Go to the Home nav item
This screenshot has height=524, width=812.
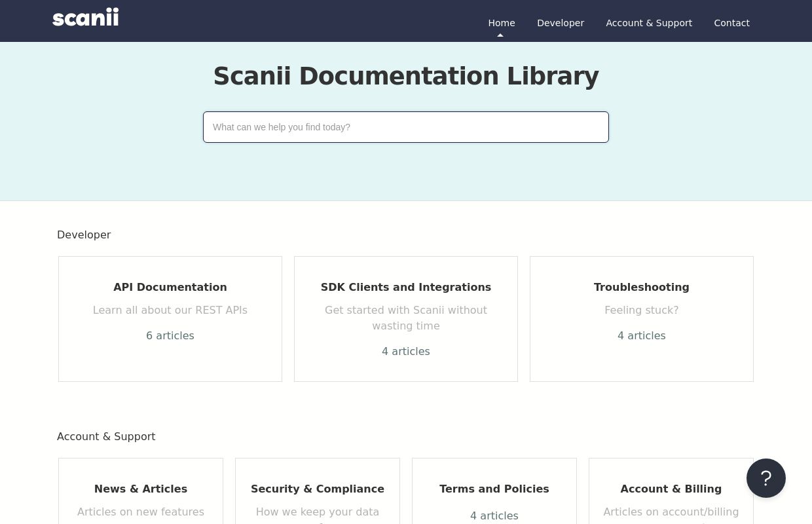[x=502, y=23]
